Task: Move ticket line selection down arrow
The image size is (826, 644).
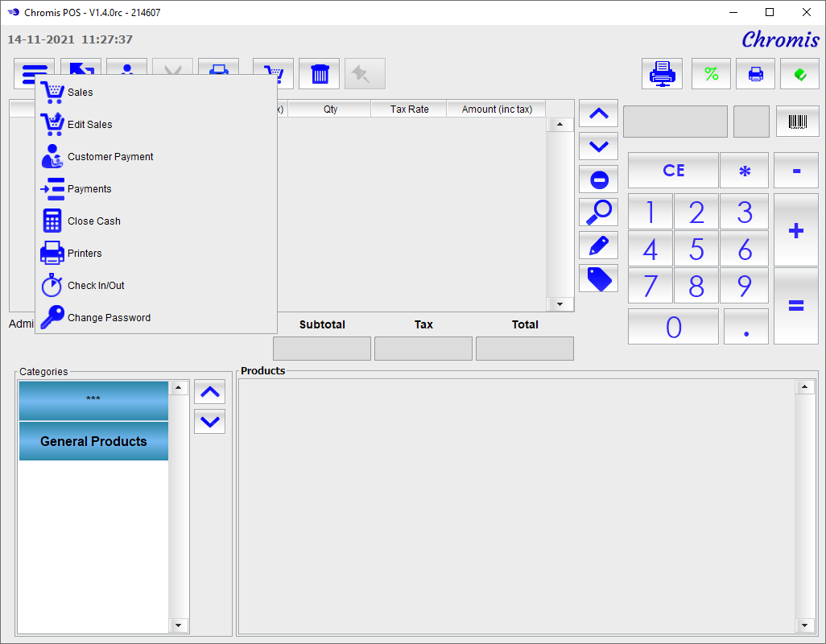Action: (x=599, y=147)
